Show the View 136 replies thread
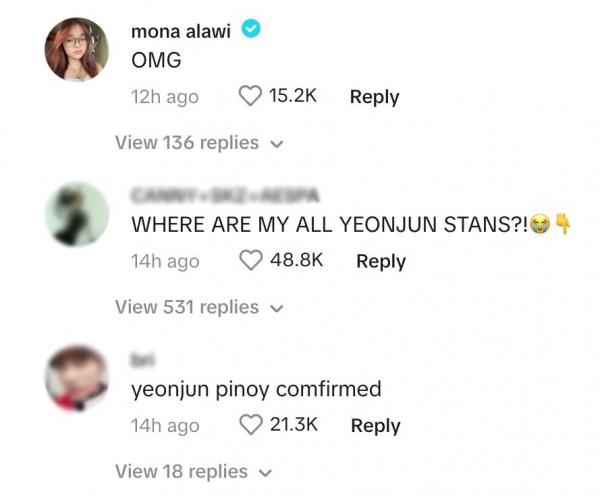 [x=187, y=142]
